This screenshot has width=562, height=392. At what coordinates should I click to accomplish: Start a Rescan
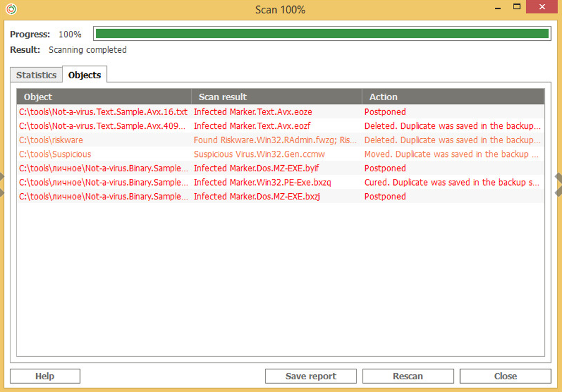click(x=408, y=376)
